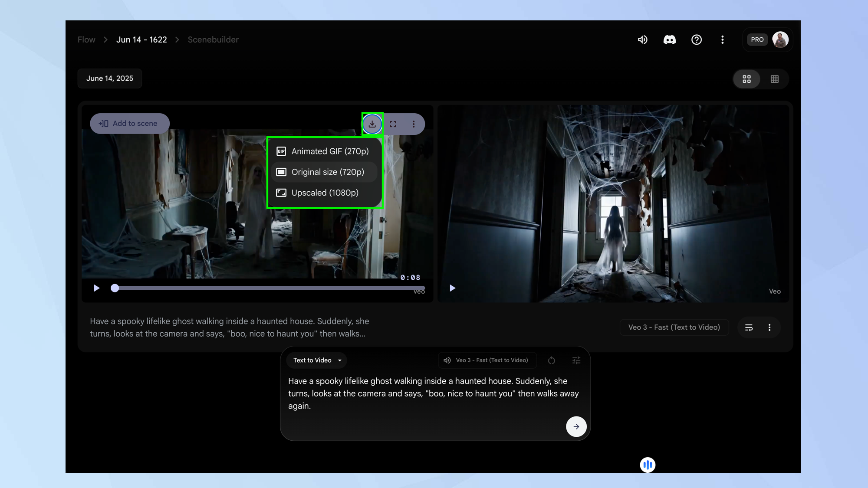Toggle the prompt text wrap icon
The height and width of the screenshot is (488, 868).
tap(749, 328)
